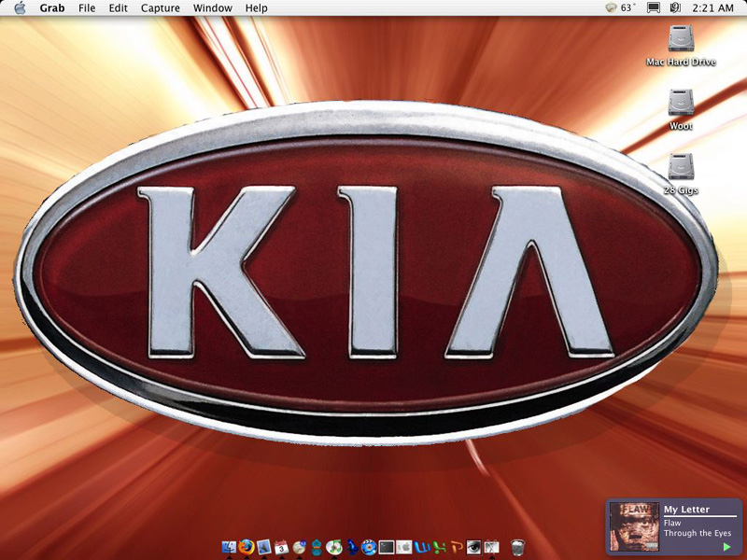Open the blue film-reel DVD player icon
This screenshot has height=560, width=747.
(369, 547)
